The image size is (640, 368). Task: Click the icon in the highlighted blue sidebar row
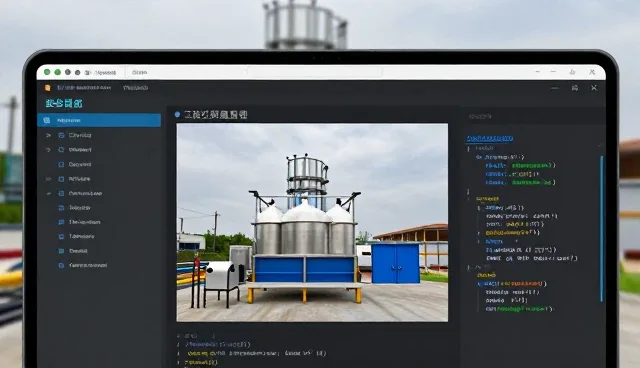click(x=47, y=120)
